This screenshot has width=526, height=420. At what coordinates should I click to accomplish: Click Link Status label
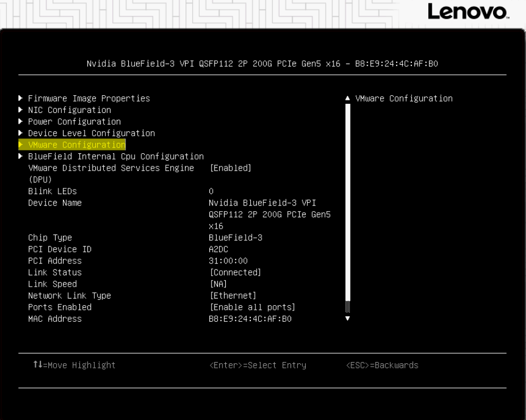[x=54, y=272]
